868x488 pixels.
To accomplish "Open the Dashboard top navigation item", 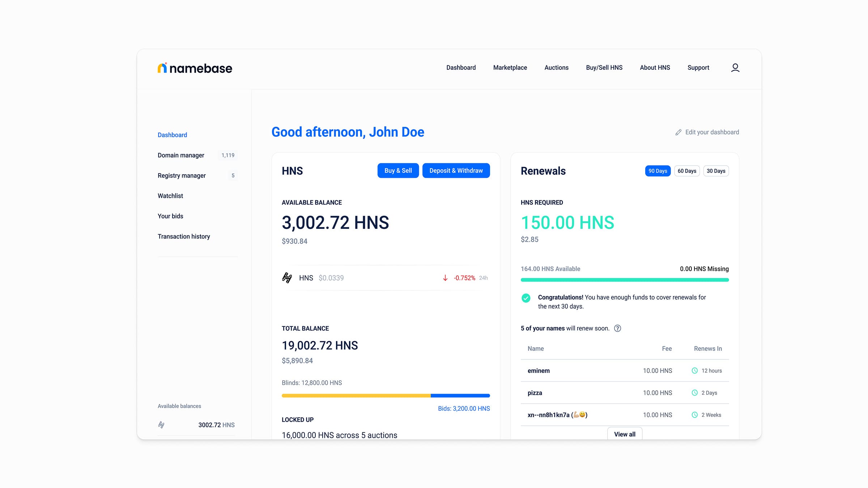I will pos(461,68).
